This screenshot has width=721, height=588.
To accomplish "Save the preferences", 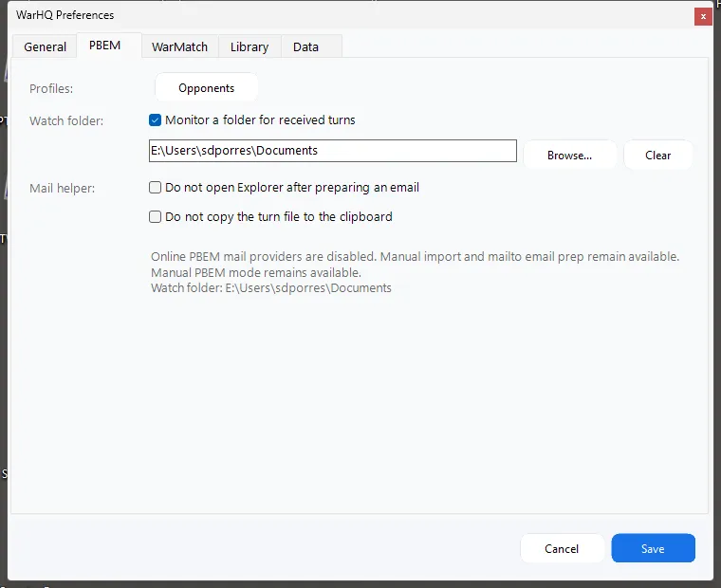I will (653, 548).
